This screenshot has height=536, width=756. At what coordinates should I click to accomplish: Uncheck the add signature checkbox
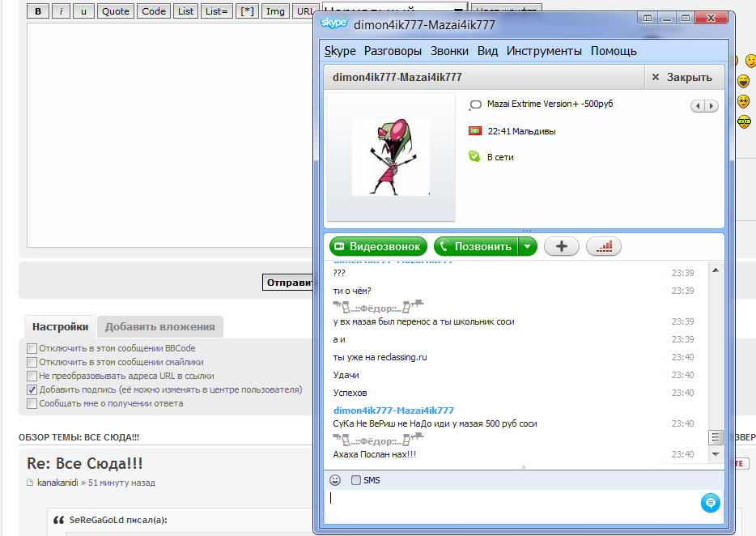point(32,389)
